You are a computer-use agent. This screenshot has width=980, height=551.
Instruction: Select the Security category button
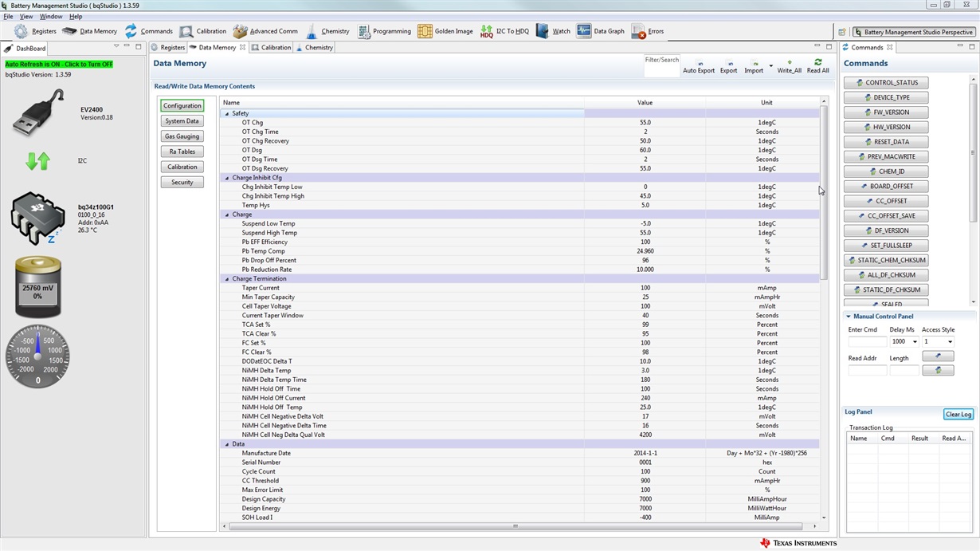click(x=182, y=183)
